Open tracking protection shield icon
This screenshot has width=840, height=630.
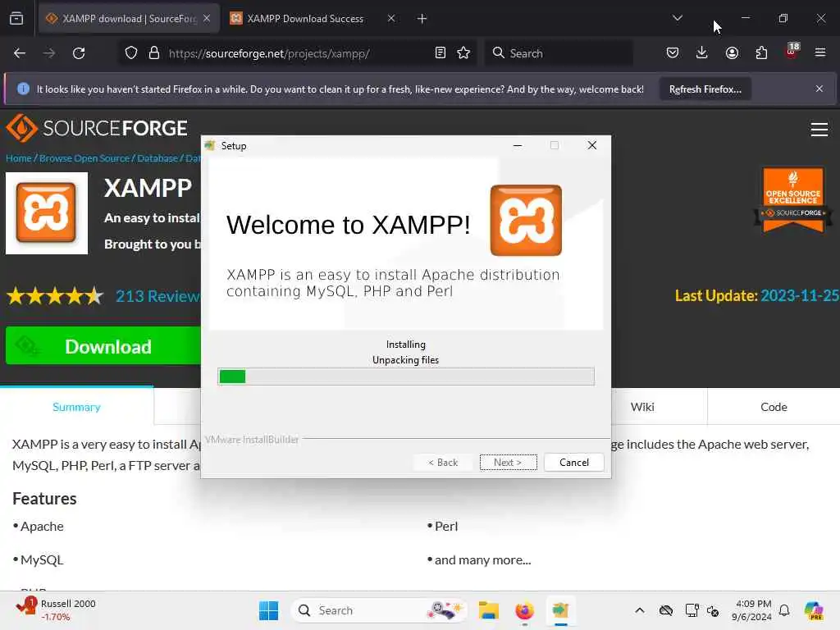[131, 53]
